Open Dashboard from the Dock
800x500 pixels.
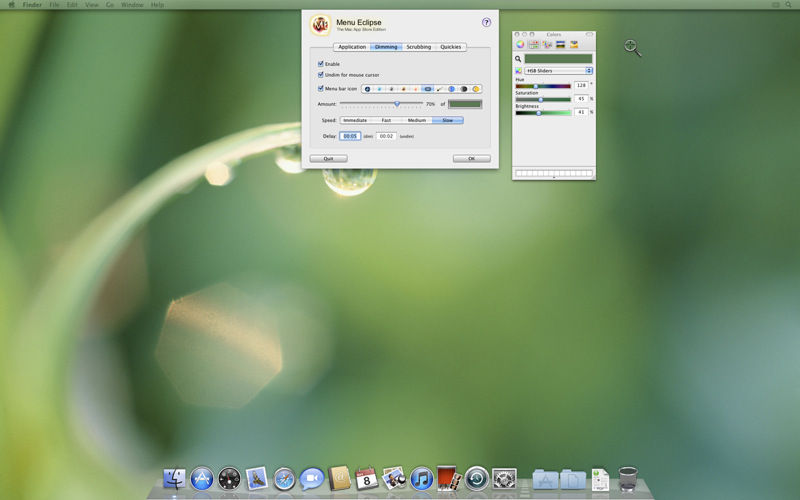(229, 479)
